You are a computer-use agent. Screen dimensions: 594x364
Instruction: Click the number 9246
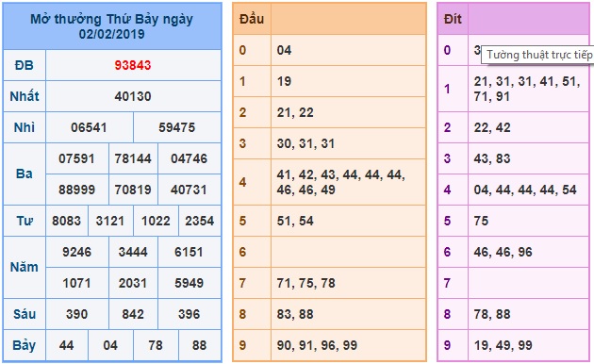click(x=76, y=252)
